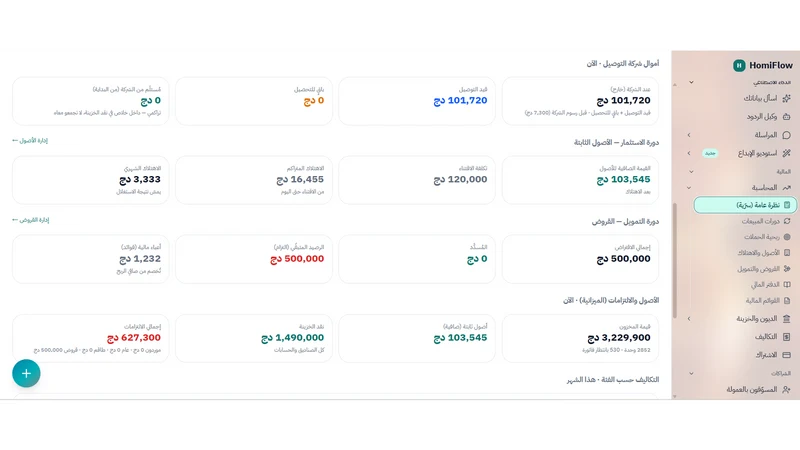800x450 pixels.
Task: Click الأصول والالتزامات (الميزانية) heading
Action: [611, 301]
